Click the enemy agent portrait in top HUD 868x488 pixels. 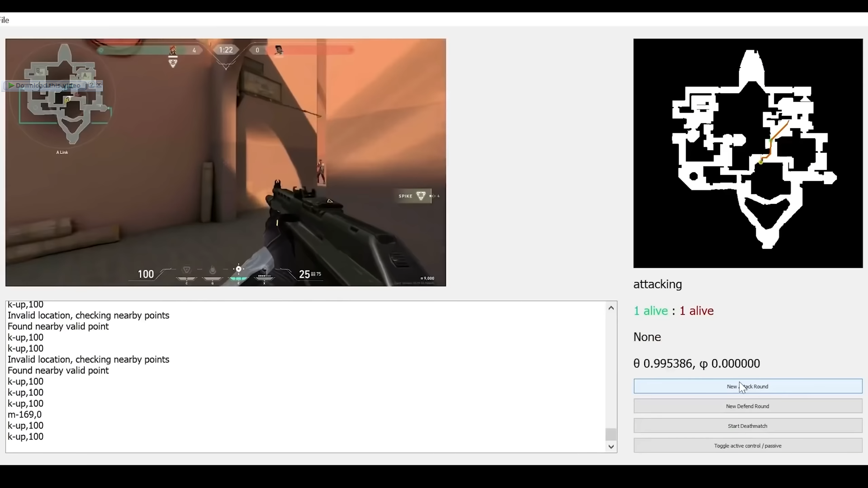pos(279,50)
